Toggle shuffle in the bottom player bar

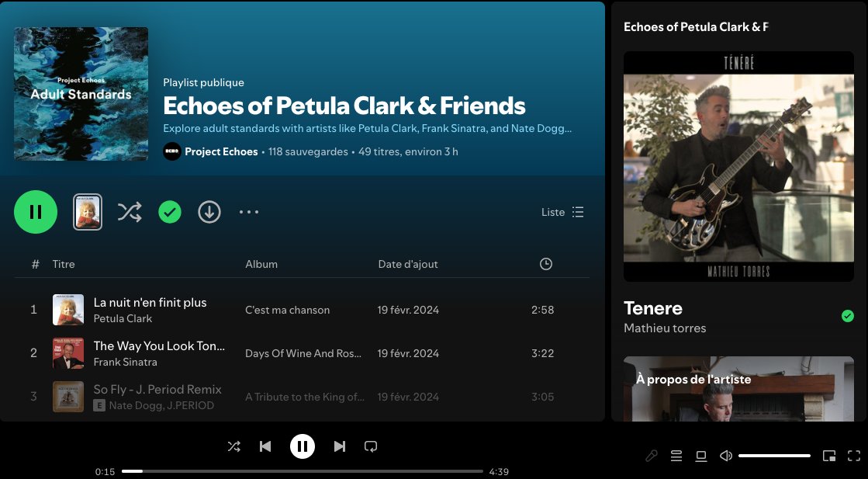coord(234,446)
